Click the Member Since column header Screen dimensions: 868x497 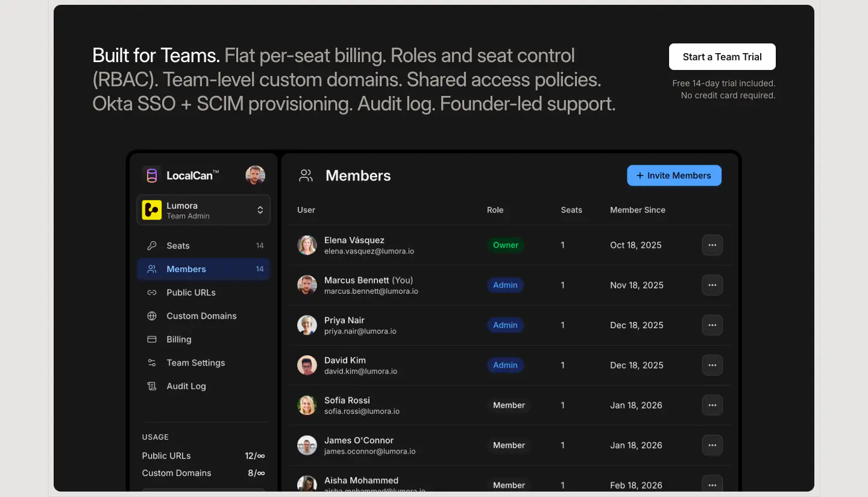coord(638,210)
